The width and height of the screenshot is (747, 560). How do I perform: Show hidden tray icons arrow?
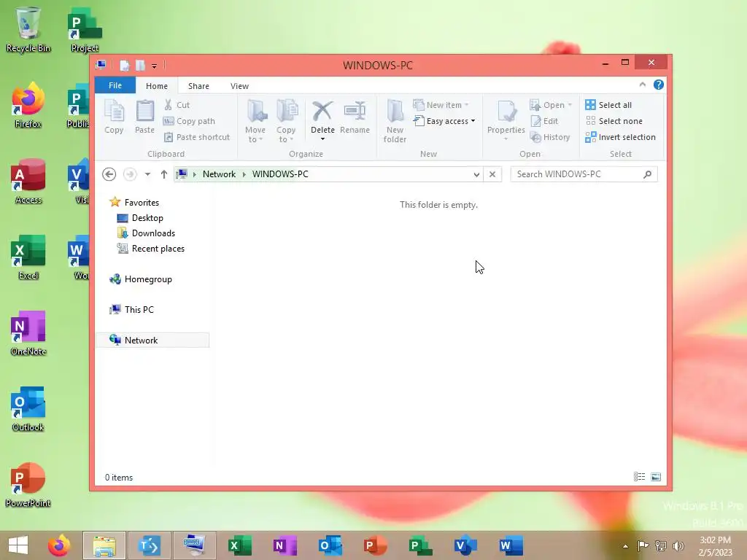click(x=625, y=546)
